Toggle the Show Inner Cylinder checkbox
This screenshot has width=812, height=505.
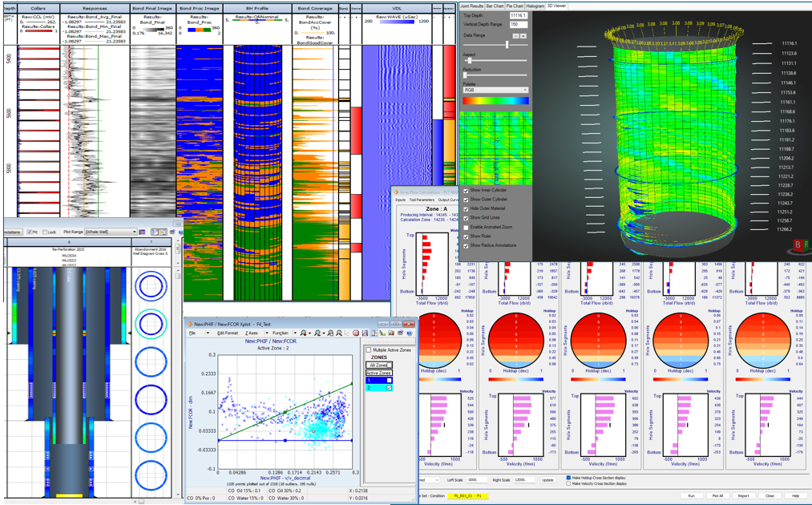[466, 190]
